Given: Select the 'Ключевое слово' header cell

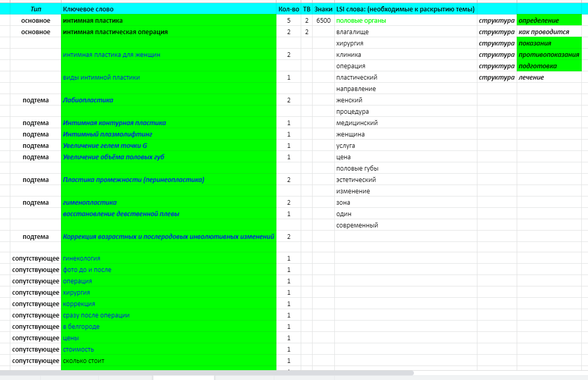Looking at the screenshot, I should click(x=168, y=9).
